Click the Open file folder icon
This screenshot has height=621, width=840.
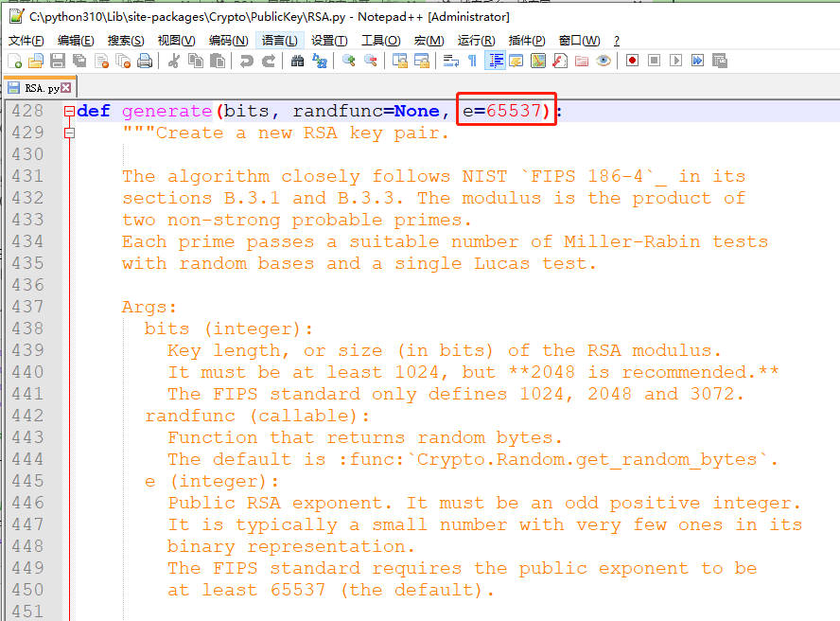click(x=36, y=62)
